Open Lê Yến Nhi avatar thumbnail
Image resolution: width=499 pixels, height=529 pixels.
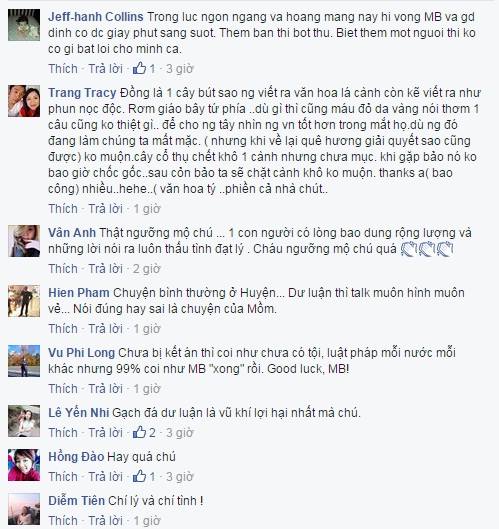pyautogui.click(x=24, y=421)
